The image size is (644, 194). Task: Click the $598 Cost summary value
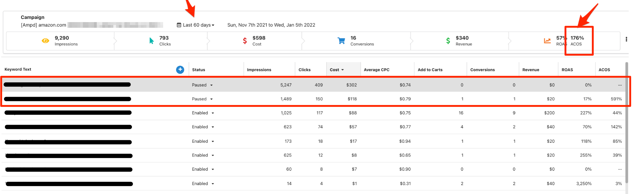point(259,38)
